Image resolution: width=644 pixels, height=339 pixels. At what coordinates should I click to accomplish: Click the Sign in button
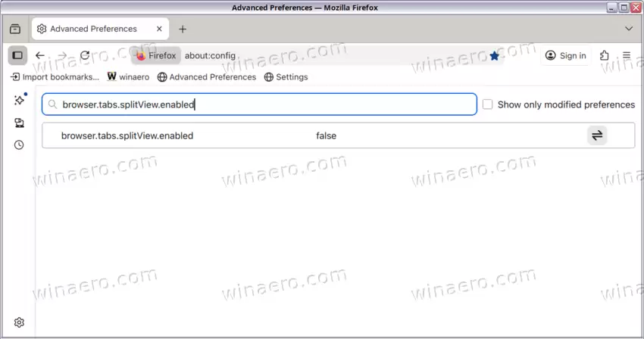point(566,55)
